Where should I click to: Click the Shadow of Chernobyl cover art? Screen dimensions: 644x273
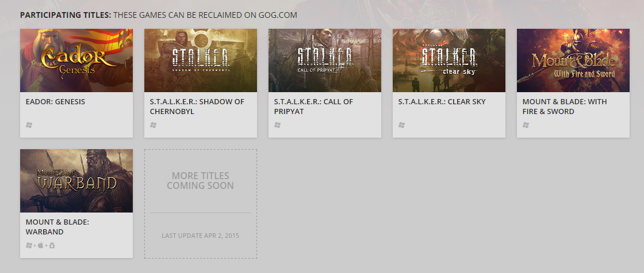[x=201, y=60]
